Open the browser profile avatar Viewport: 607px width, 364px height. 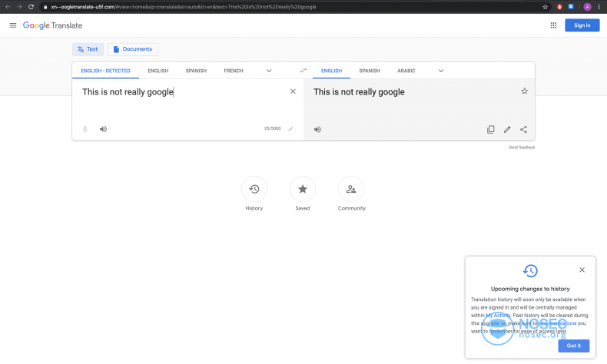pyautogui.click(x=587, y=7)
